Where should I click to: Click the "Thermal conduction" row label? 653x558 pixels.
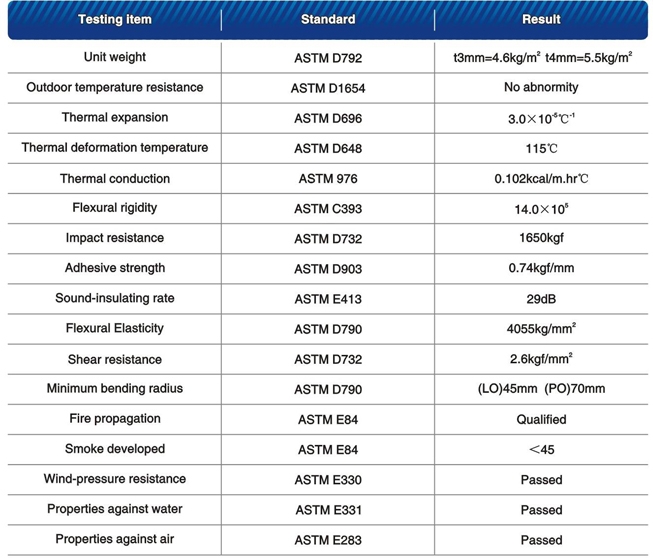[x=115, y=178]
